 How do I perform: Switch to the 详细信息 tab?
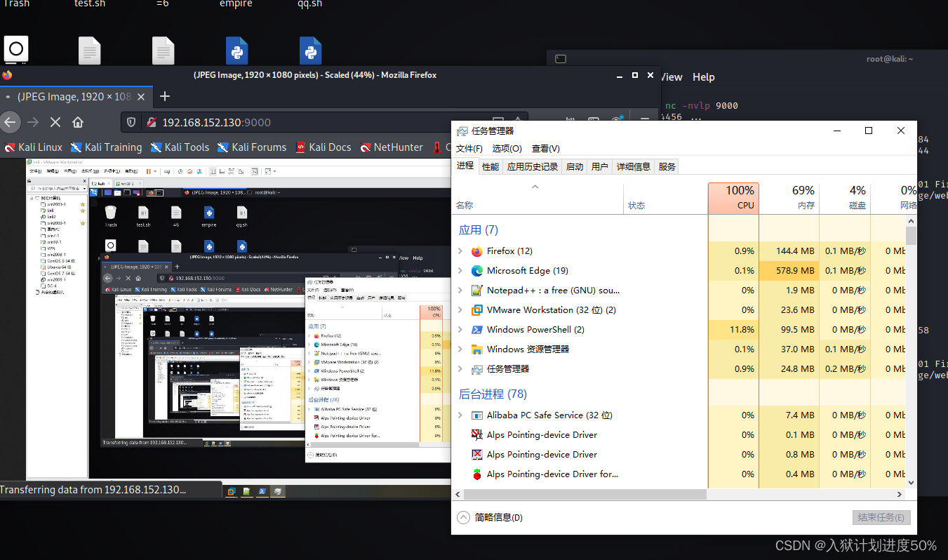click(x=634, y=167)
